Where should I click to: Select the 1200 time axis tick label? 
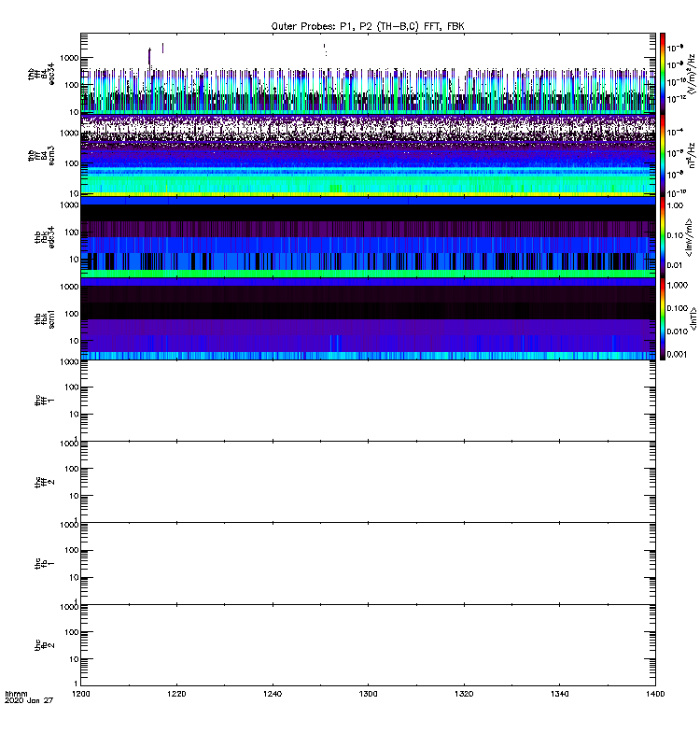click(82, 695)
